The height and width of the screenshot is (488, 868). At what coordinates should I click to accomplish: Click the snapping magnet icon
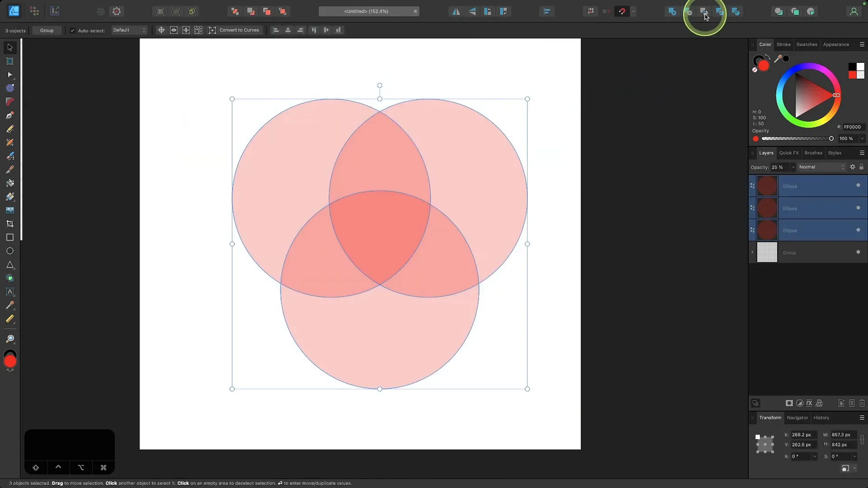[622, 11]
